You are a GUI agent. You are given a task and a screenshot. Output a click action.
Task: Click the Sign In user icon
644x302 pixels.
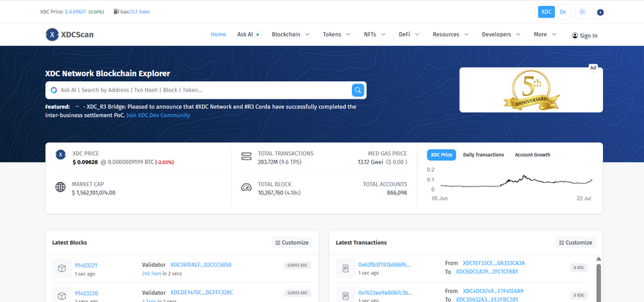(575, 35)
